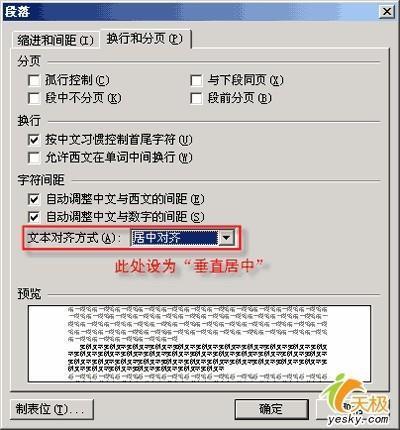400x430 pixels.
Task: Click the 文本对齐方式 label
Action: 71,238
